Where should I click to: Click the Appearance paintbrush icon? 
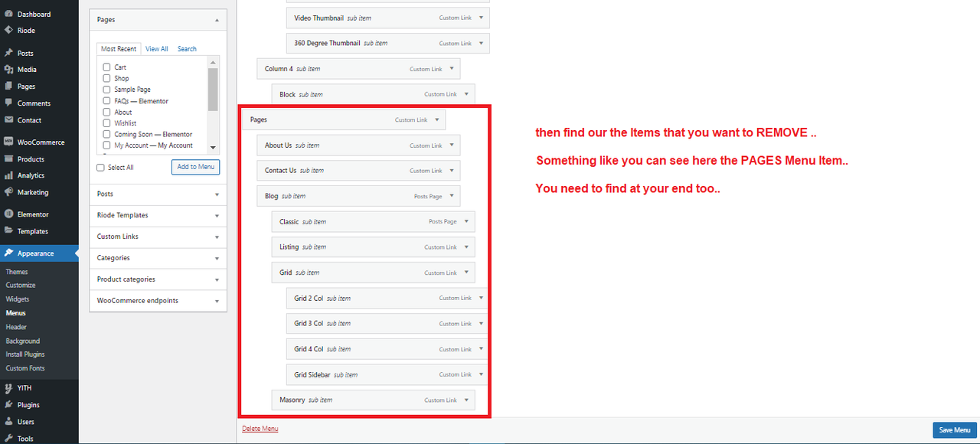tap(8, 253)
